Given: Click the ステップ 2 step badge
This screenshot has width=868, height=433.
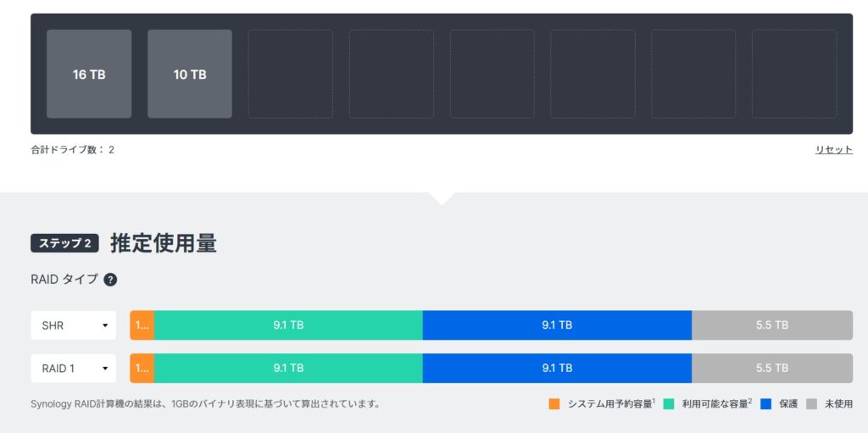Looking at the screenshot, I should 64,244.
